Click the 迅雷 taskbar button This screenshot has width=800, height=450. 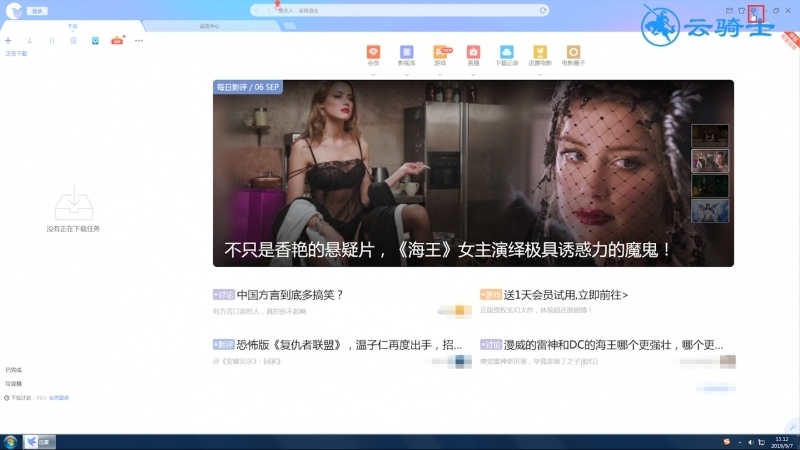point(39,442)
